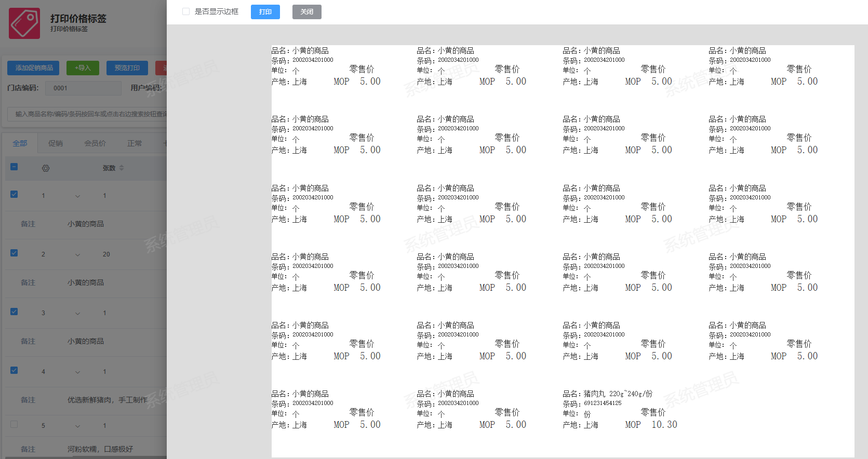Click the 添加促销商品 button
Image resolution: width=868 pixels, height=459 pixels.
tap(34, 68)
